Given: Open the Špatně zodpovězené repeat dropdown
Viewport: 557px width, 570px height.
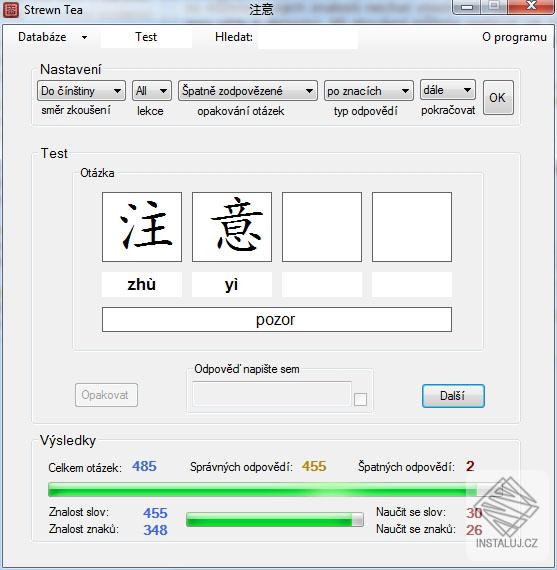Looking at the screenshot, I should (x=248, y=91).
